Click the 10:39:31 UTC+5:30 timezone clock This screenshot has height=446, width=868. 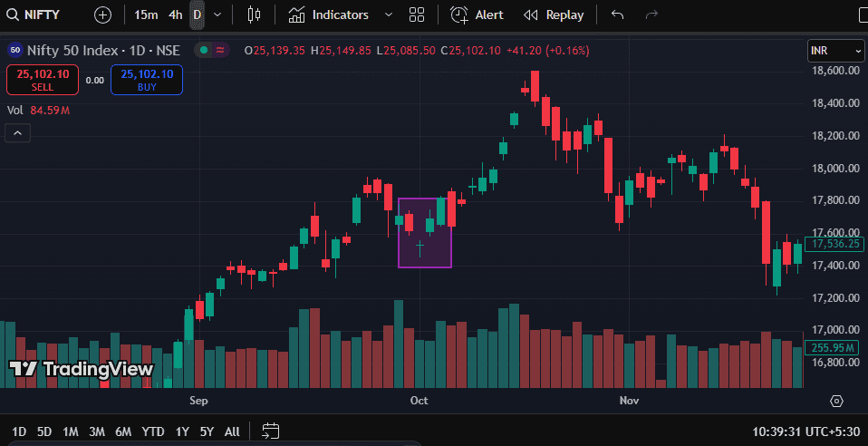coord(806,431)
